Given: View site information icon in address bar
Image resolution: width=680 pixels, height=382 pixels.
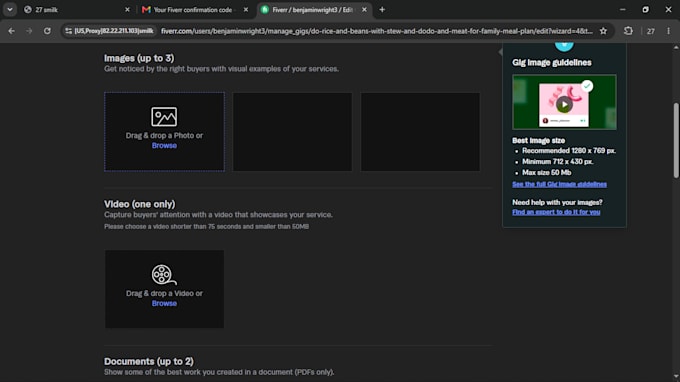Looking at the screenshot, I should pyautogui.click(x=69, y=31).
